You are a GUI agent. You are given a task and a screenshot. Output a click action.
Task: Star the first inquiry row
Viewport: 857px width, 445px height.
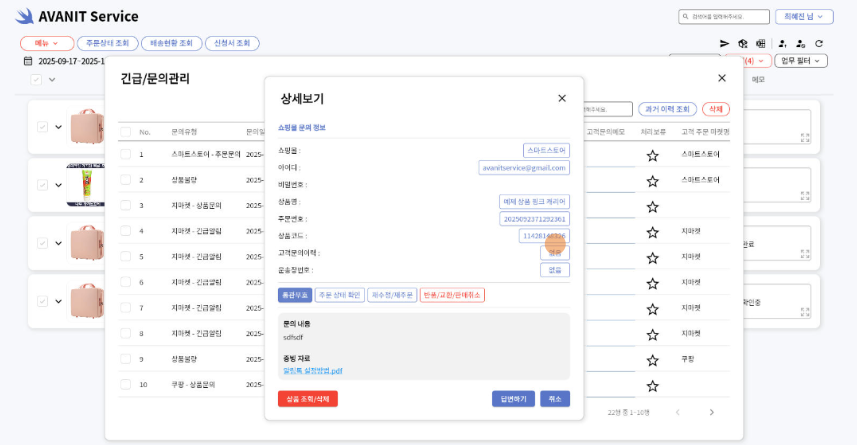(652, 155)
